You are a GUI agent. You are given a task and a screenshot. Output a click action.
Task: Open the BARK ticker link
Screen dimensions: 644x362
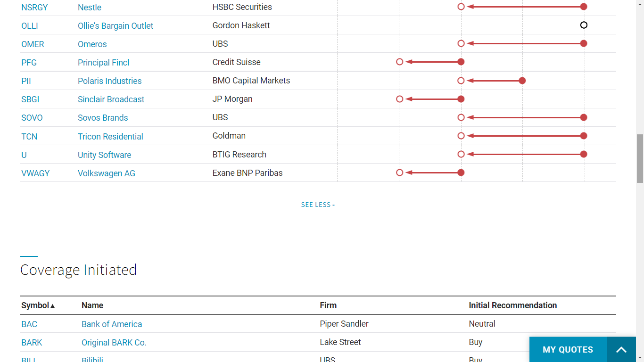(32, 343)
